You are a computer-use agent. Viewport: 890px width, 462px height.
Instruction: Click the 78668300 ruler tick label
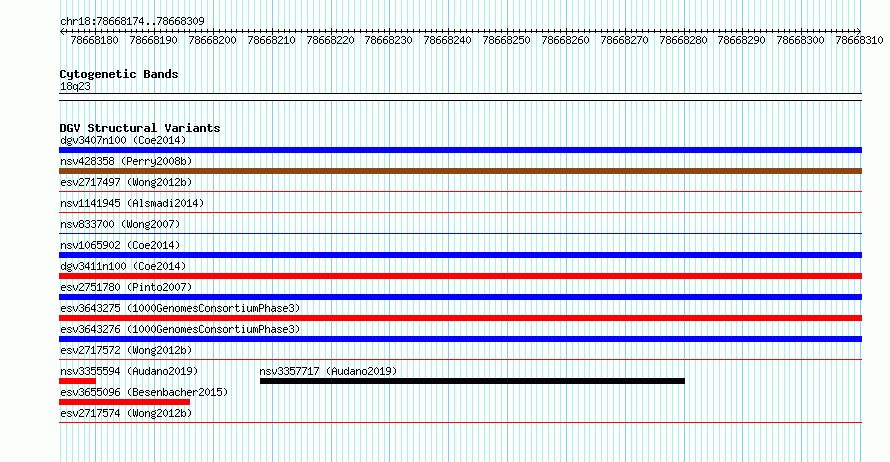(800, 40)
